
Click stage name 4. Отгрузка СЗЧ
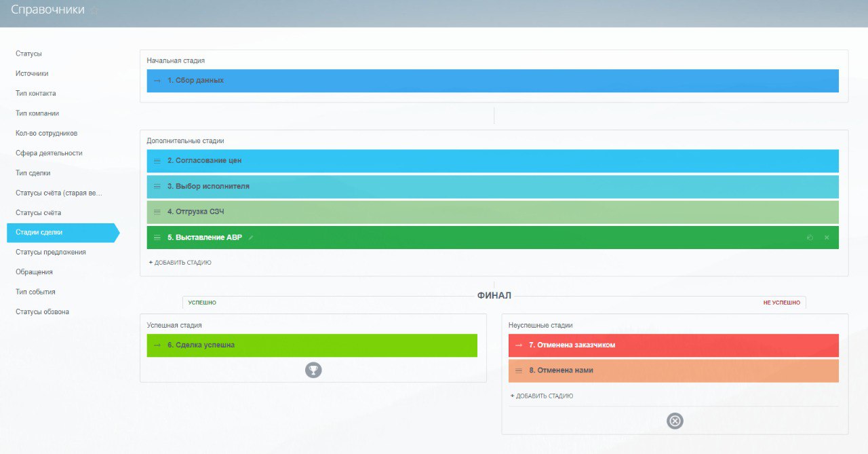pyautogui.click(x=196, y=212)
